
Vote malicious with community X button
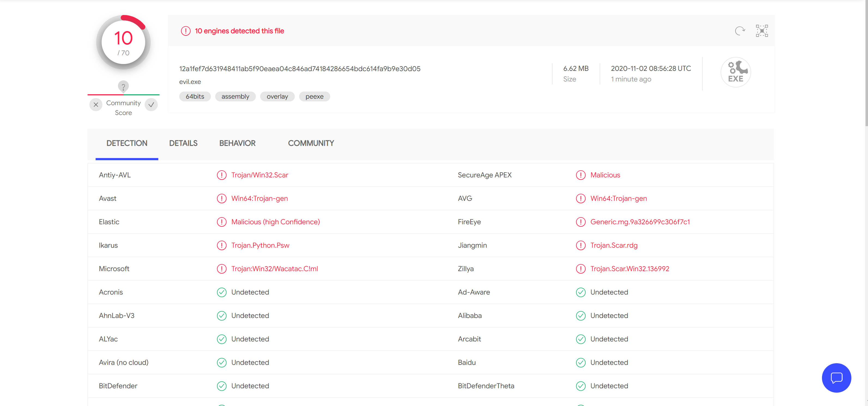point(96,104)
